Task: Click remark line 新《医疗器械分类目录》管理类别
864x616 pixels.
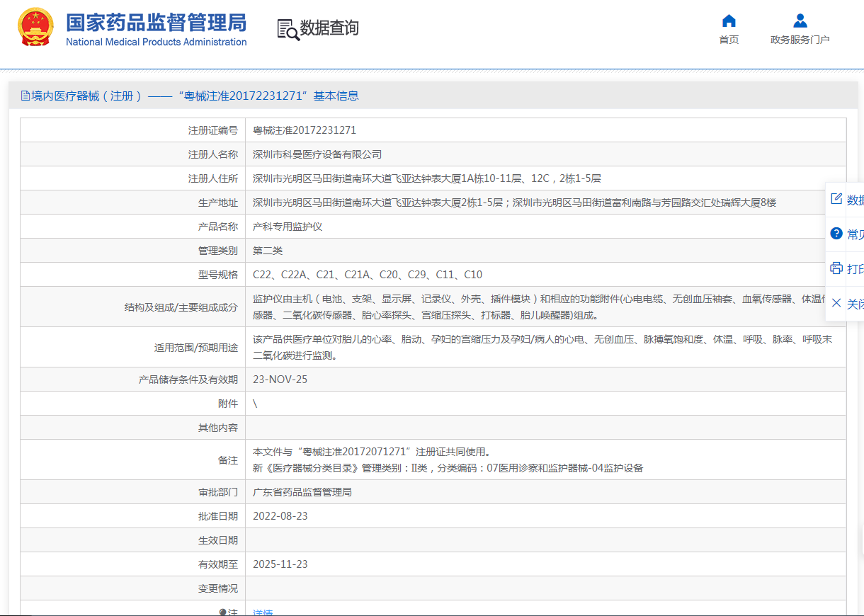Action: [448, 468]
